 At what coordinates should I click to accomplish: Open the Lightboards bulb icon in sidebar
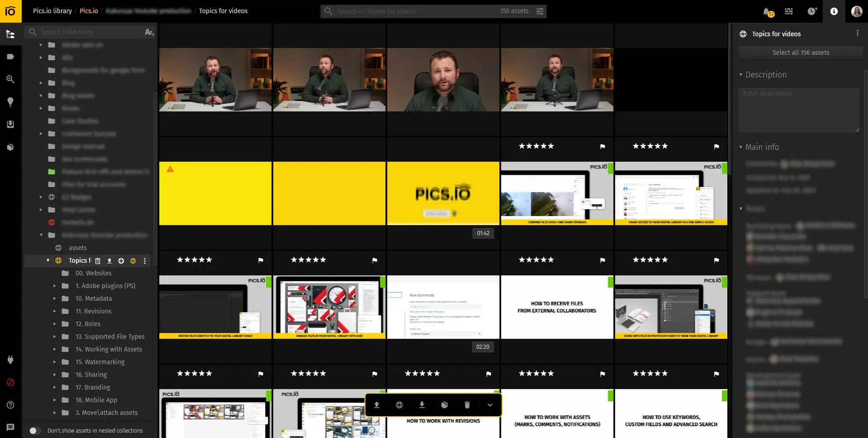tap(10, 102)
